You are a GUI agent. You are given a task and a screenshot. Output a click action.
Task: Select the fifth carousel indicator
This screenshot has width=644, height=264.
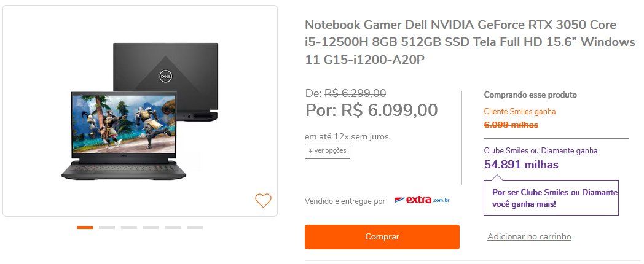pyautogui.click(x=173, y=227)
